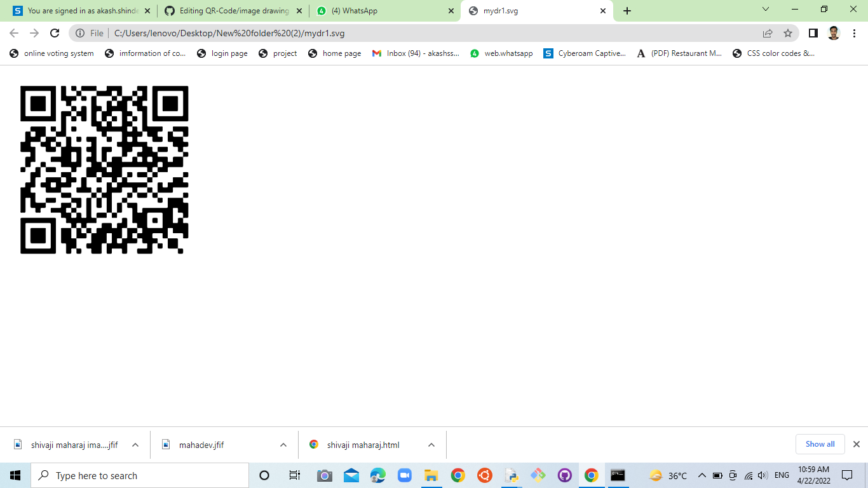868x488 pixels.
Task: Open volume control in system tray
Action: pyautogui.click(x=763, y=475)
